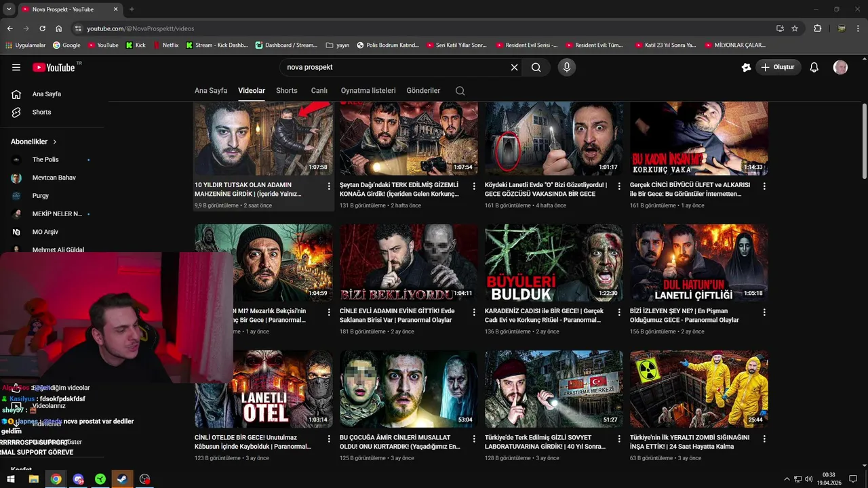Screen dimensions: 868x488
Task: Switch to the channel Shorts tab
Action: (x=287, y=91)
